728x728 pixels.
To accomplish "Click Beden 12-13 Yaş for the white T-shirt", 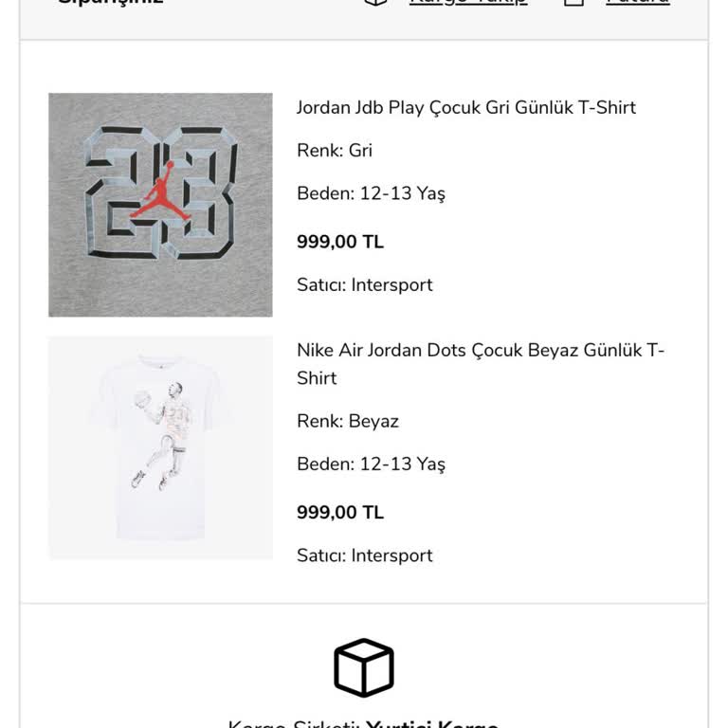I will pos(371,464).
